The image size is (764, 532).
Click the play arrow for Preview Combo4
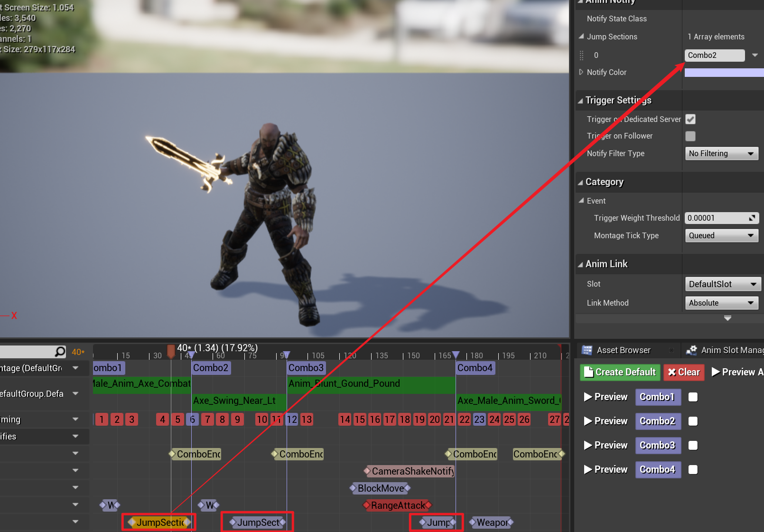click(588, 469)
